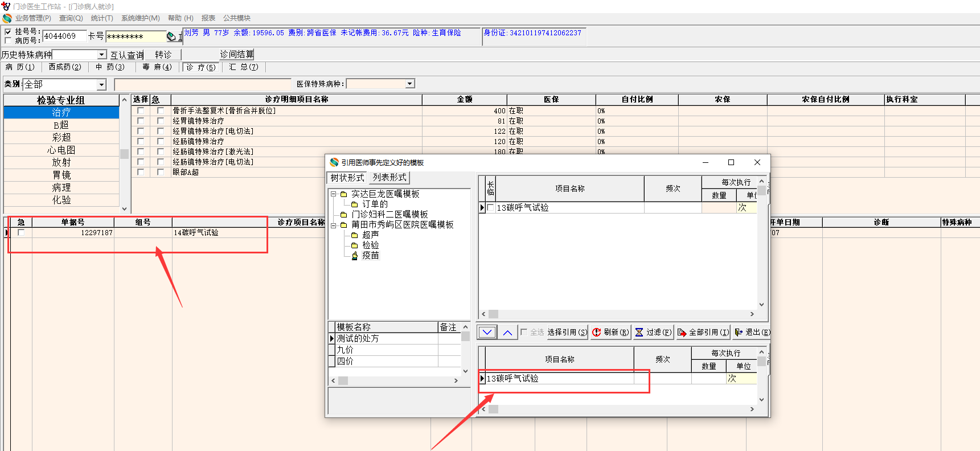Click the 全部引用(I) import-all button
This screenshot has width=980, height=451.
[x=703, y=332]
